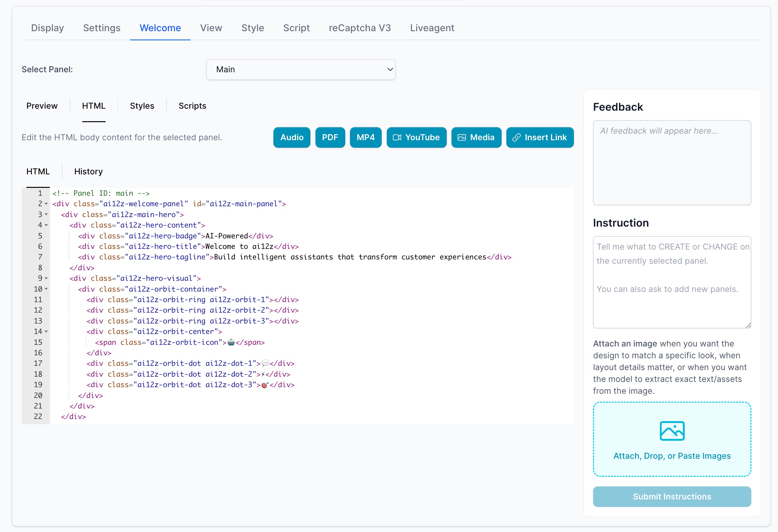Viewport: 778px width, 532px height.
Task: Collapse the orbit-container fold on line 10
Action: click(x=46, y=289)
